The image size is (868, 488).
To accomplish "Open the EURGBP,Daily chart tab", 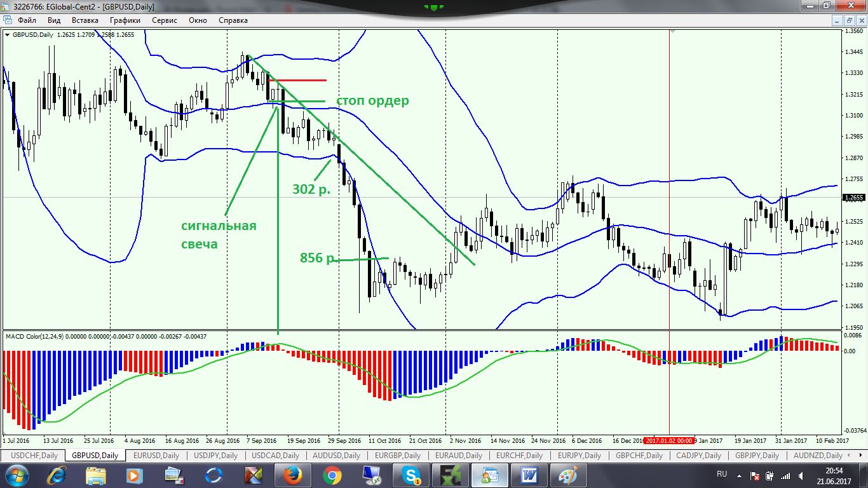I will [x=398, y=456].
